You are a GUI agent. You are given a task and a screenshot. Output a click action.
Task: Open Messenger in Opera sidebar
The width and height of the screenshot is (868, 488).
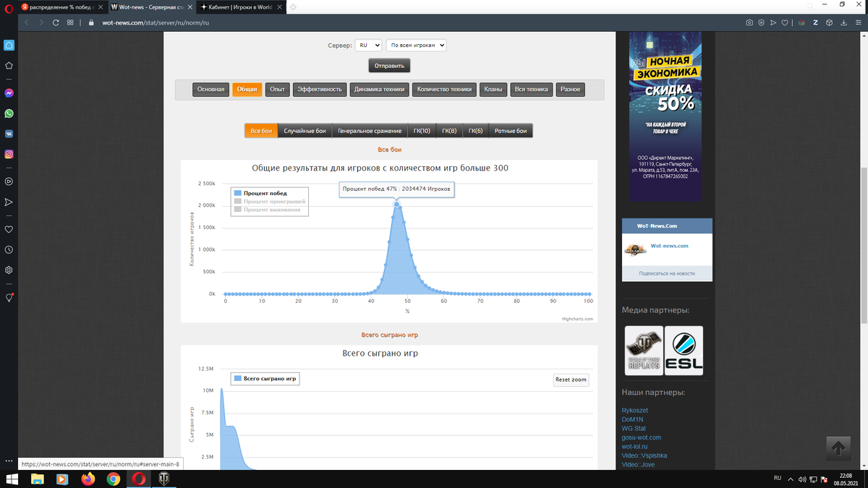[9, 93]
